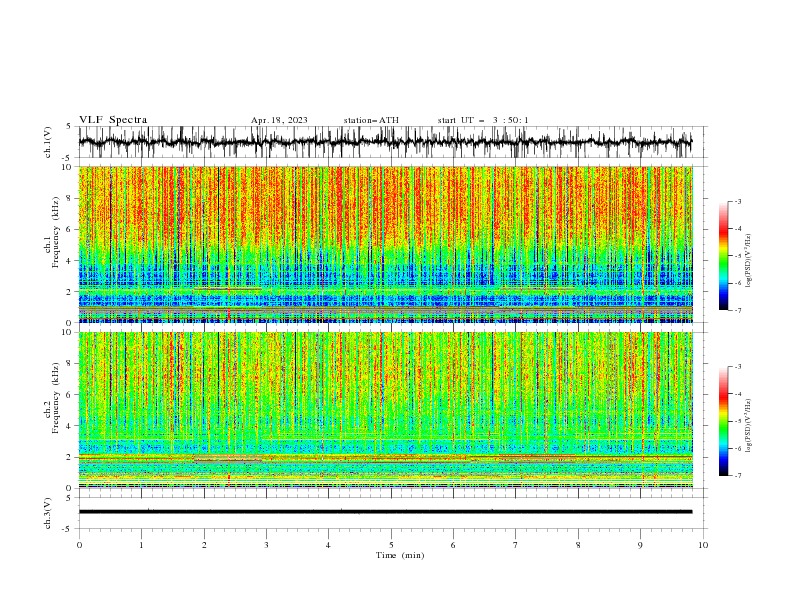The width and height of the screenshot is (792, 612).
Task: Click the lower color scale bar for ch.2
Action: (x=724, y=421)
